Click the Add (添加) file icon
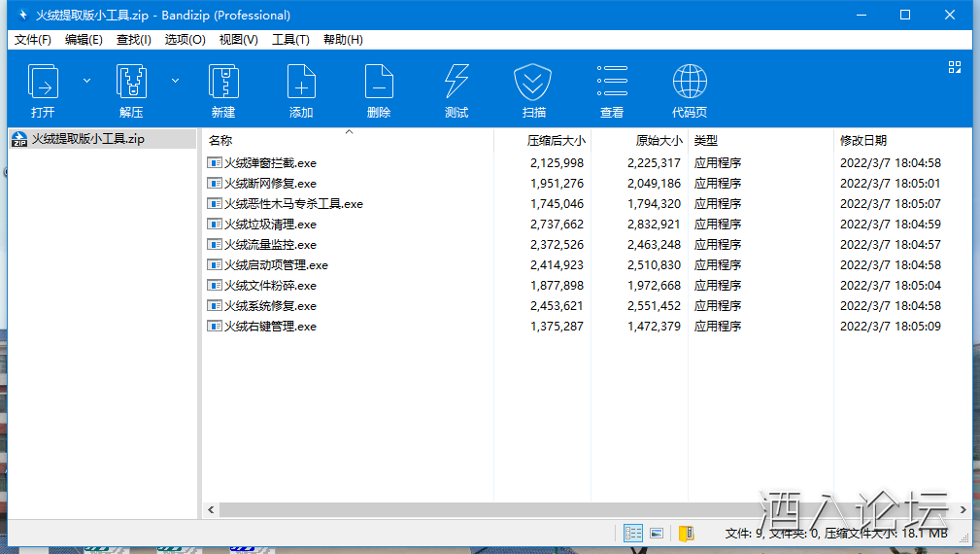The image size is (980, 554). tap(301, 82)
